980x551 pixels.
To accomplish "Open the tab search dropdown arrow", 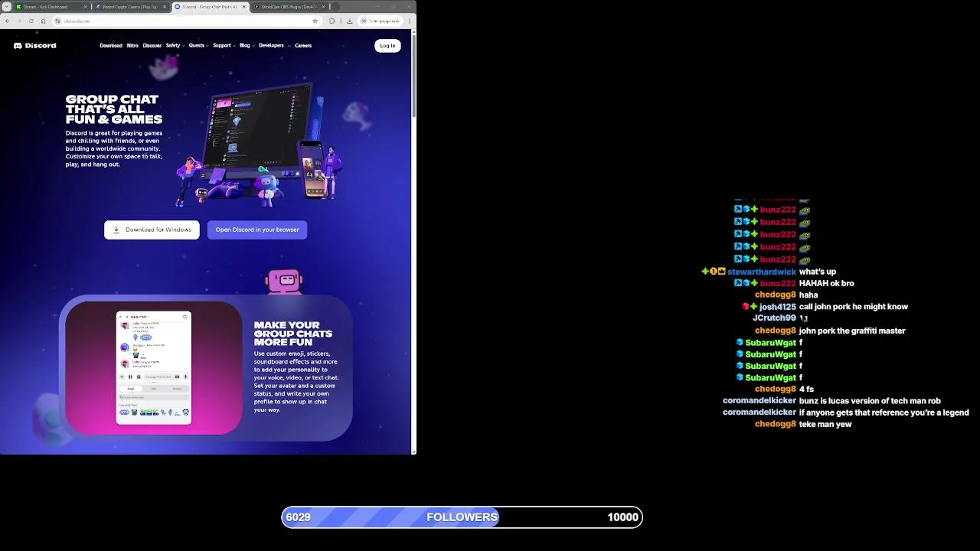I will pos(7,7).
